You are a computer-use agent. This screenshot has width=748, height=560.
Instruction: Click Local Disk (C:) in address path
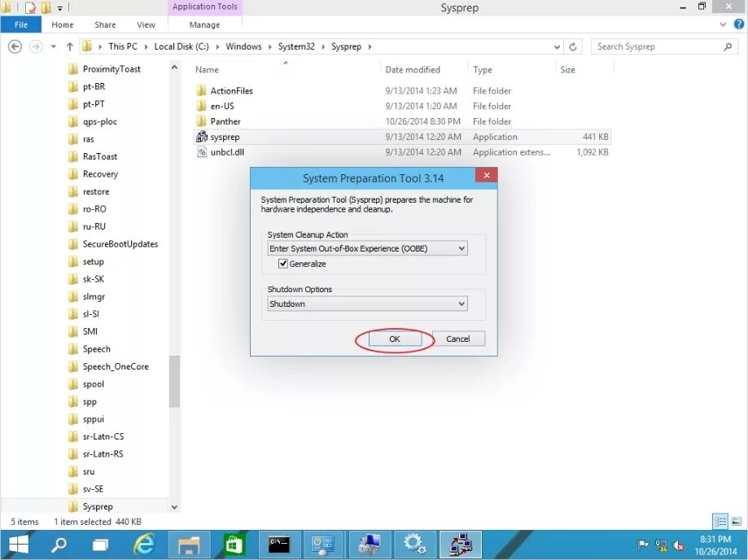(182, 46)
